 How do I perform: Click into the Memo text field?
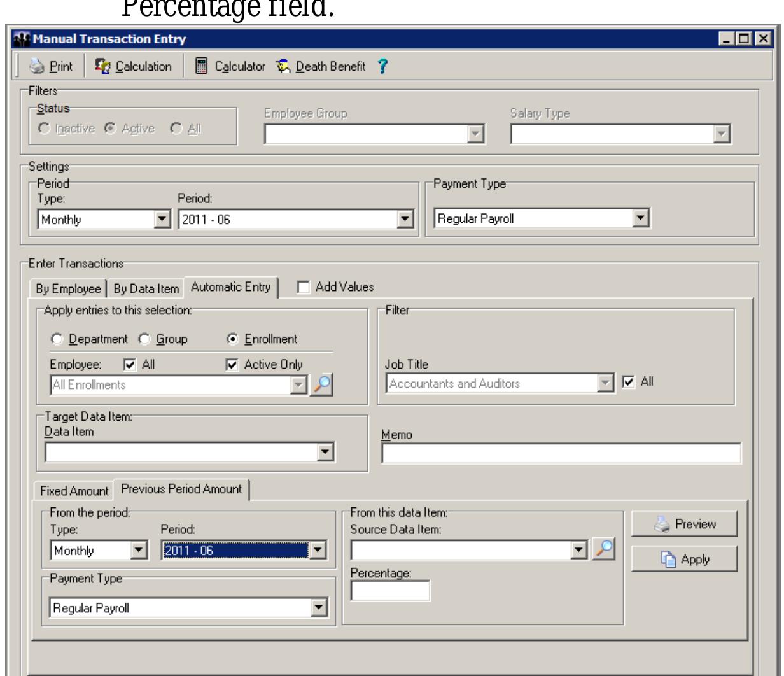561,453
